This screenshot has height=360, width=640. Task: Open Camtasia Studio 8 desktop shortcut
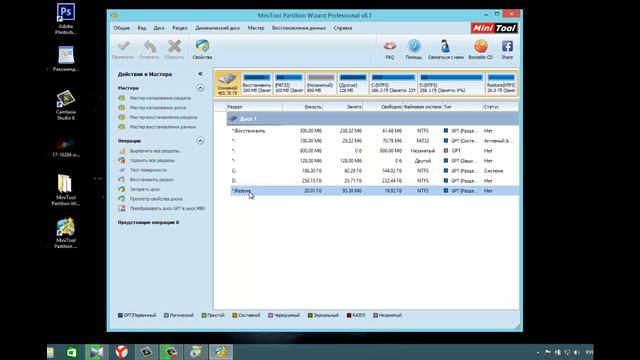tap(65, 105)
